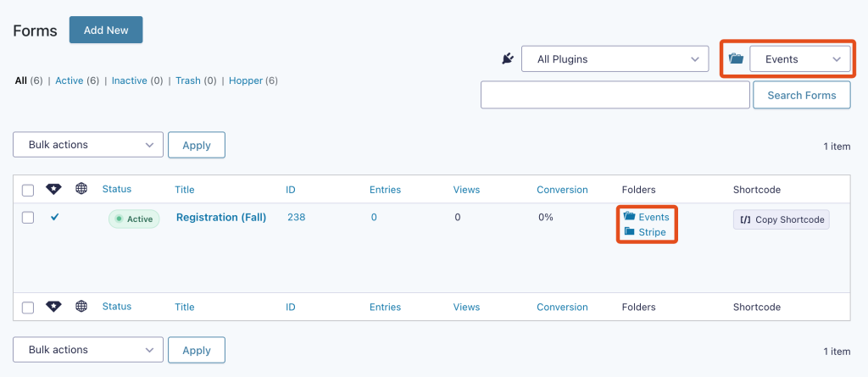This screenshot has width=868, height=377.
Task: Click the diamond star icon in table header
Action: pyautogui.click(x=53, y=189)
